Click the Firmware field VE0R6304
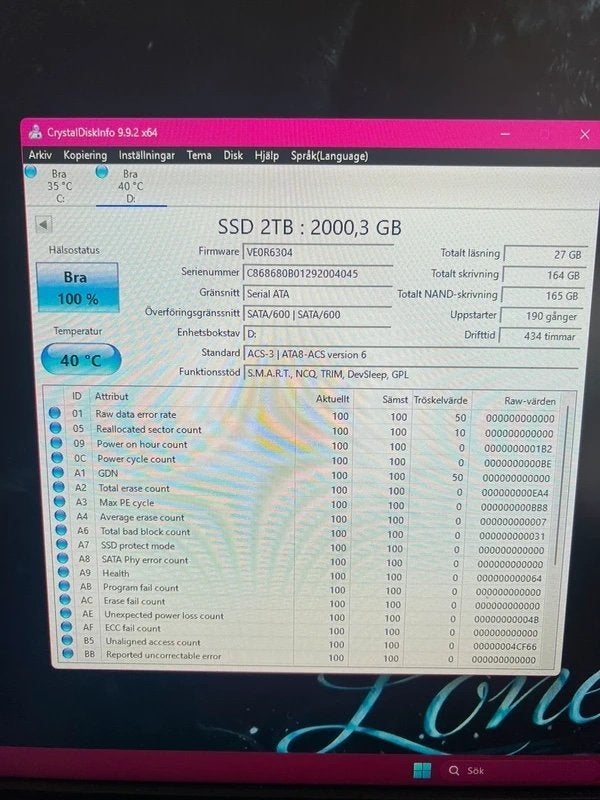This screenshot has height=800, width=600. pos(317,253)
